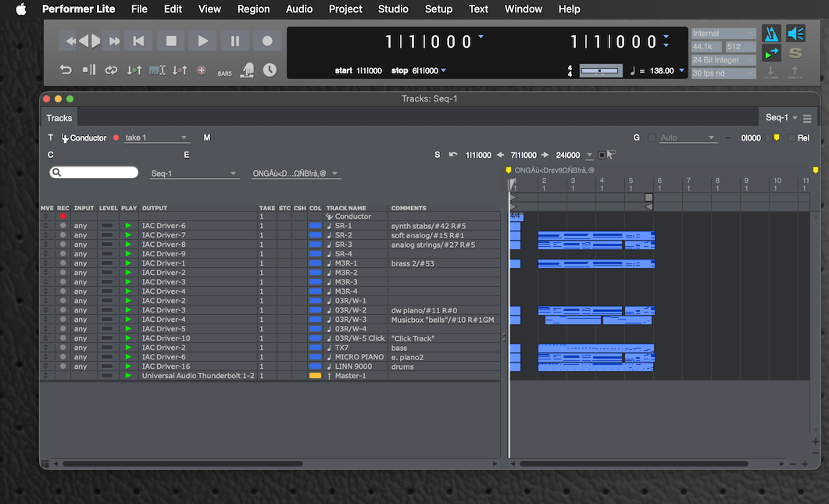Toggle the checkbox beside 0|000 value
Image resolution: width=829 pixels, height=504 pixels.
768,138
